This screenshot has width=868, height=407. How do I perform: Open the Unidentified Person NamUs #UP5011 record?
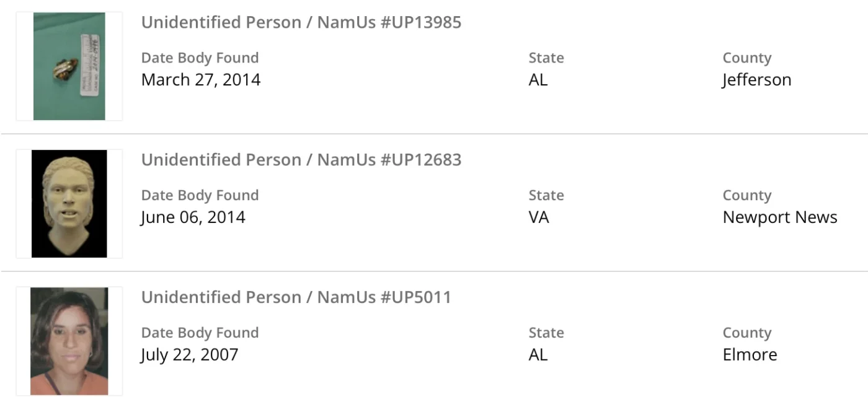tap(296, 297)
